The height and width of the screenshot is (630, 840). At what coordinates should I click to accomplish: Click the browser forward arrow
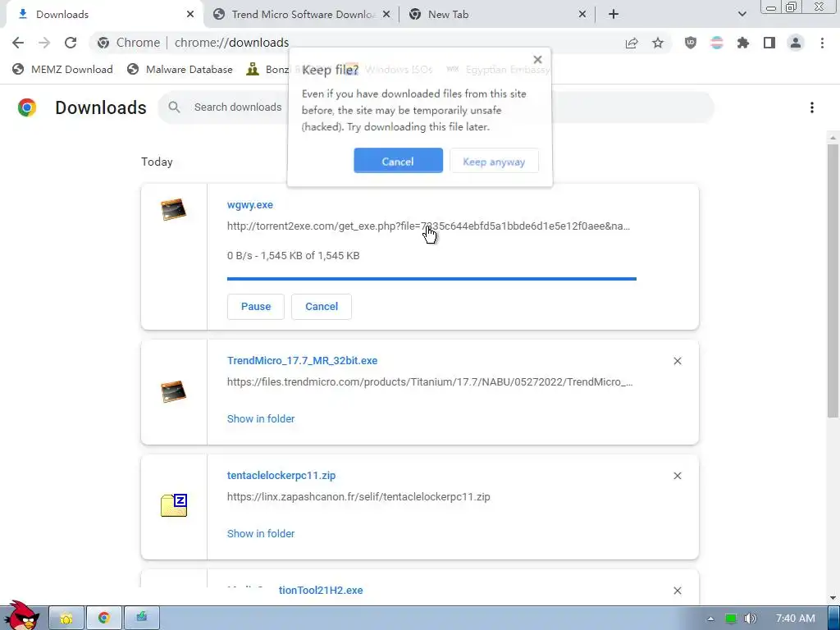click(x=44, y=43)
